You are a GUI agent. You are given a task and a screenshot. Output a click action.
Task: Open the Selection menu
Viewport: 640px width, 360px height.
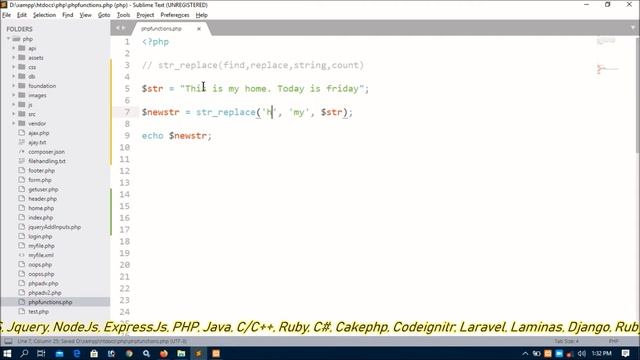point(44,15)
